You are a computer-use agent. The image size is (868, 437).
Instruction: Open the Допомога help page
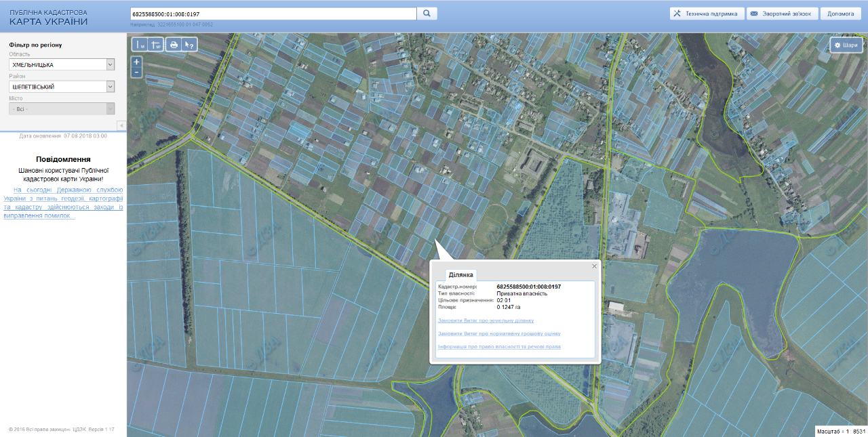pos(841,14)
